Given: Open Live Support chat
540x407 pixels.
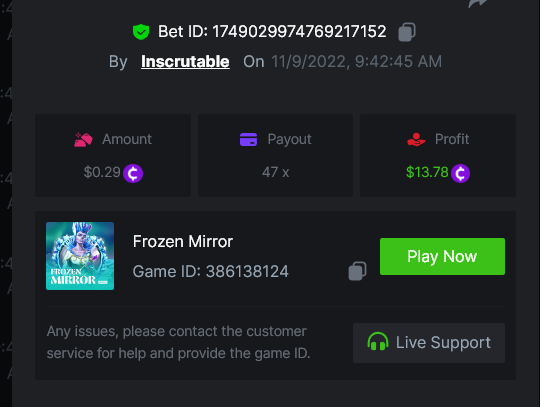Looking at the screenshot, I should click(429, 343).
